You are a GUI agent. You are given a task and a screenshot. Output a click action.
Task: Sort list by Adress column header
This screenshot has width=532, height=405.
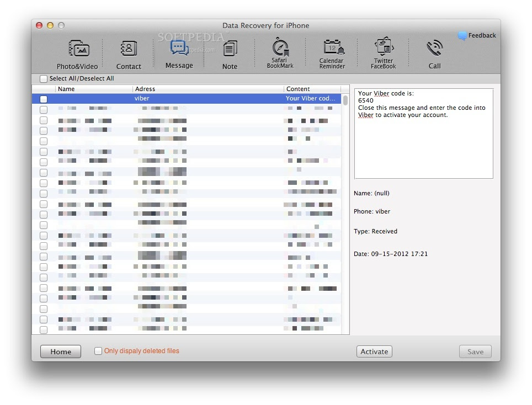[208, 89]
